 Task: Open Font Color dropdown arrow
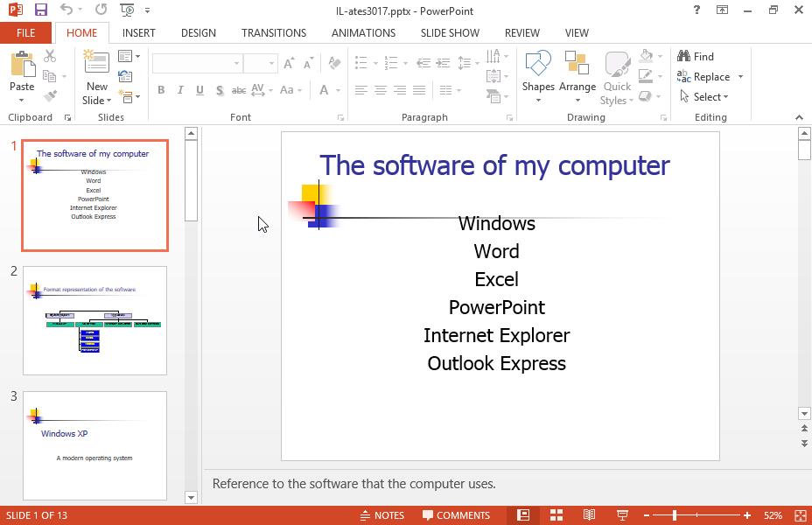(x=338, y=91)
